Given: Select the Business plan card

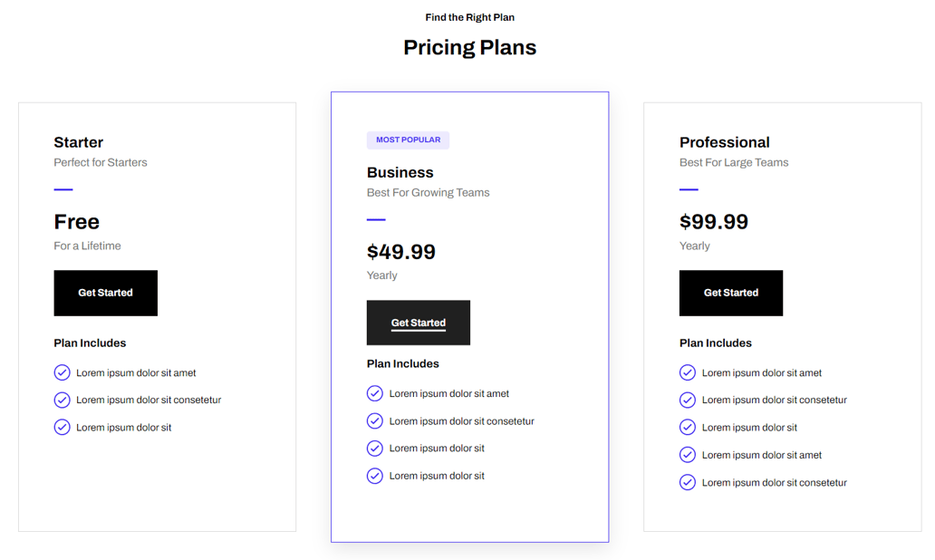Looking at the screenshot, I should point(469,317).
